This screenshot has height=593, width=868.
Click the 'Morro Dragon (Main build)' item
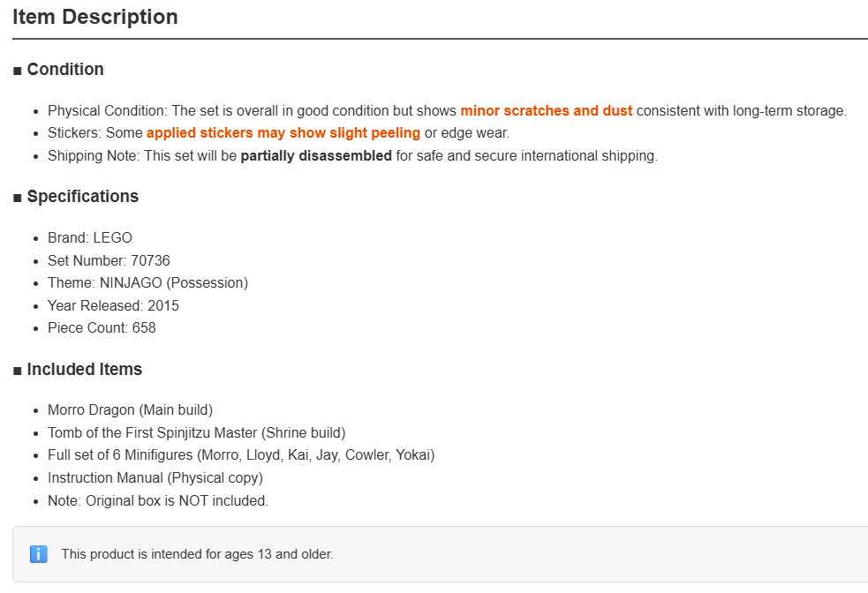pos(130,410)
